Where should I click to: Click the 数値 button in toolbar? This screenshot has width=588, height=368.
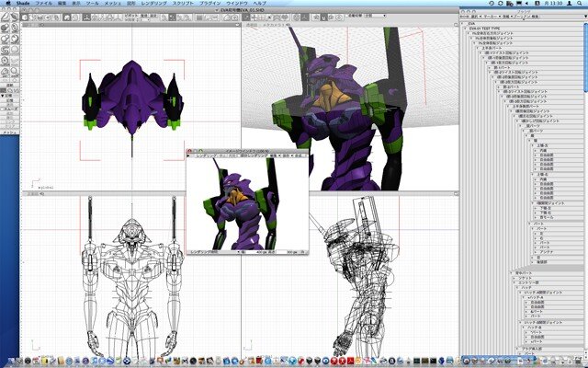(144, 16)
